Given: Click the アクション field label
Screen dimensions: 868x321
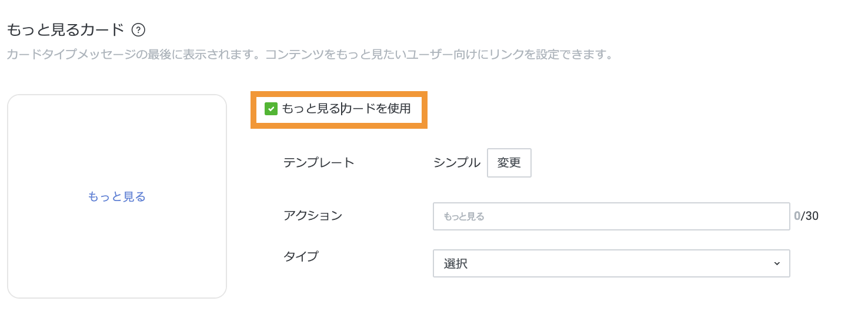Looking at the screenshot, I should pyautogui.click(x=312, y=216).
